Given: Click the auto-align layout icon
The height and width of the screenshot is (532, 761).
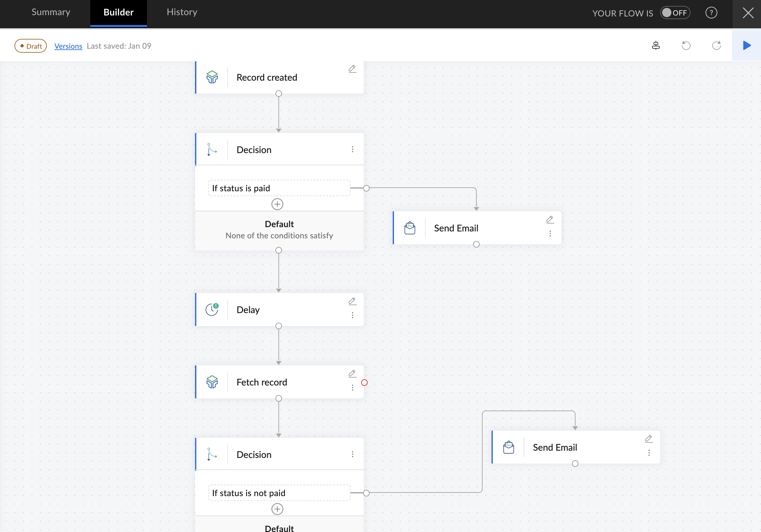Looking at the screenshot, I should tap(655, 45).
